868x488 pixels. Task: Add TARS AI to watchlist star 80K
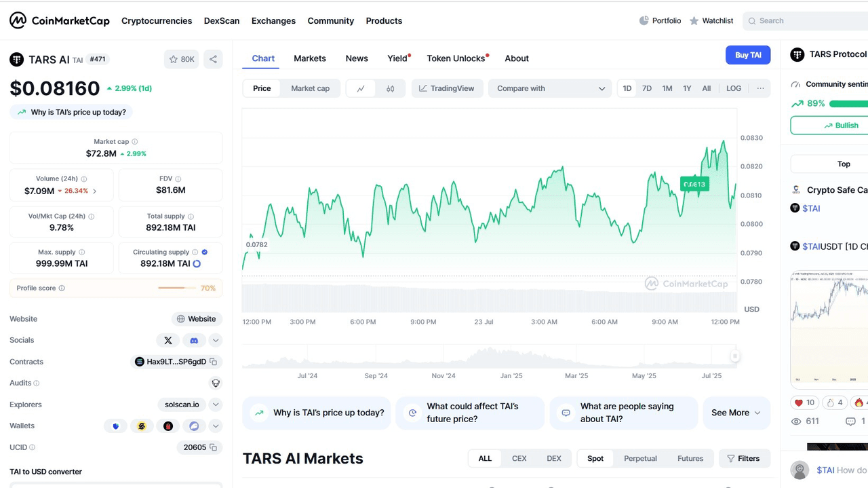point(181,59)
